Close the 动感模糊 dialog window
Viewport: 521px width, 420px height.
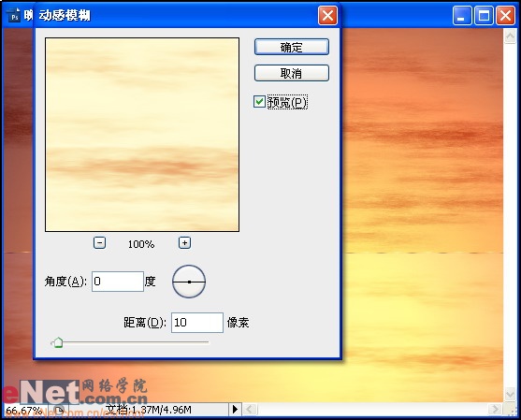click(327, 15)
